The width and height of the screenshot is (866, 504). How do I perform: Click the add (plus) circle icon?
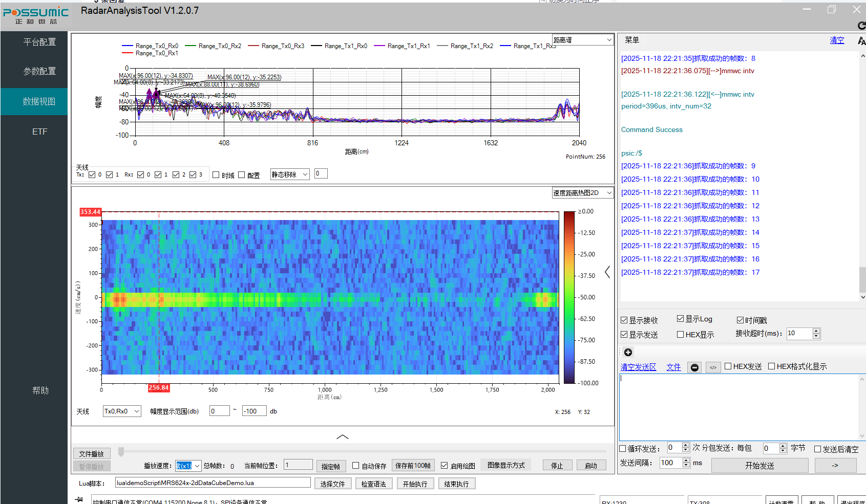628,352
